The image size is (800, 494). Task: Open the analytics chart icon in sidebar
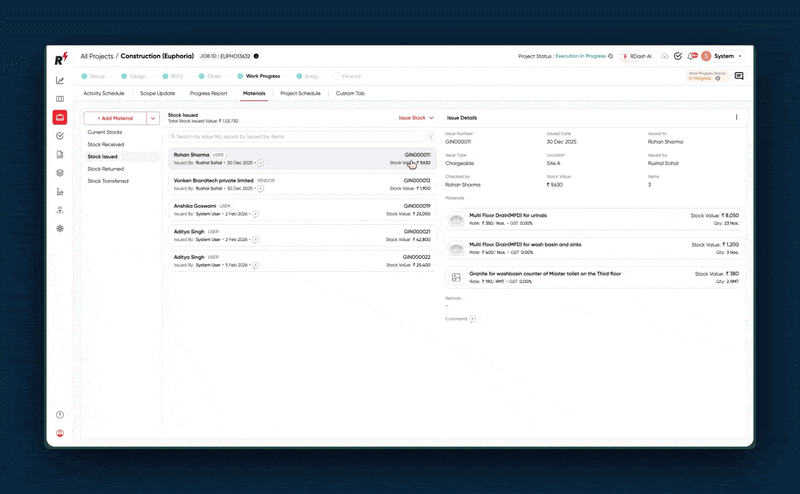[x=60, y=80]
